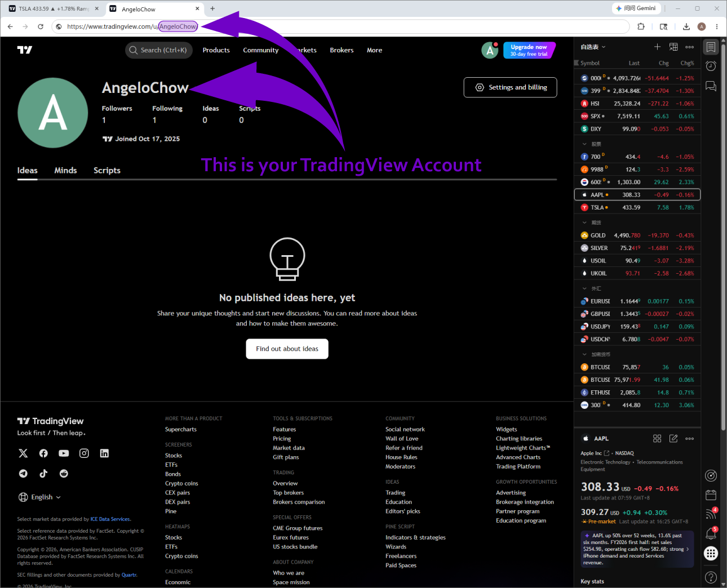
Task: Visit TradingView YouTube icon
Action: click(x=64, y=453)
